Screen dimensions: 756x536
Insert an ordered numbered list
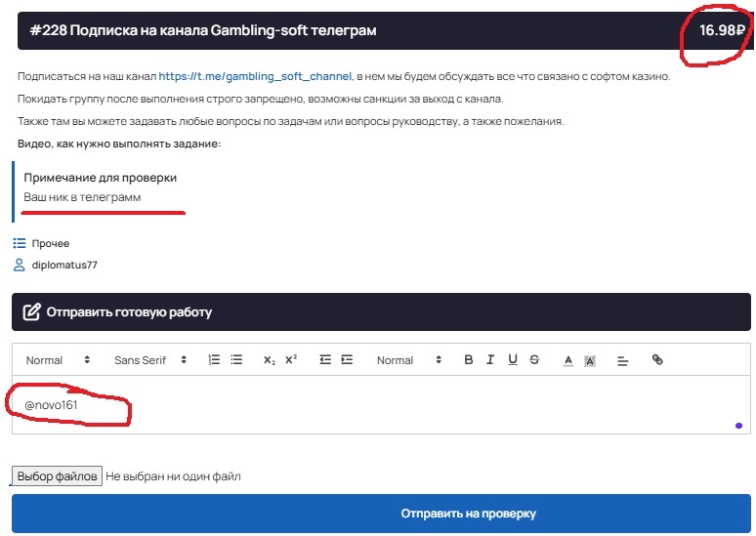[x=214, y=359]
